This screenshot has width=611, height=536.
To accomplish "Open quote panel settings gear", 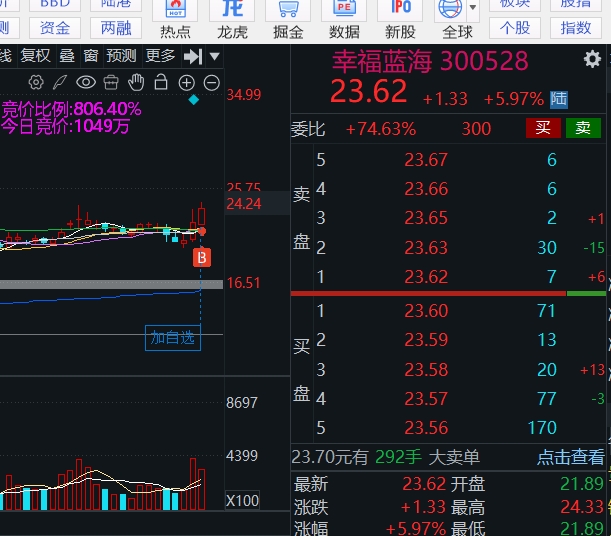I will point(592,60).
